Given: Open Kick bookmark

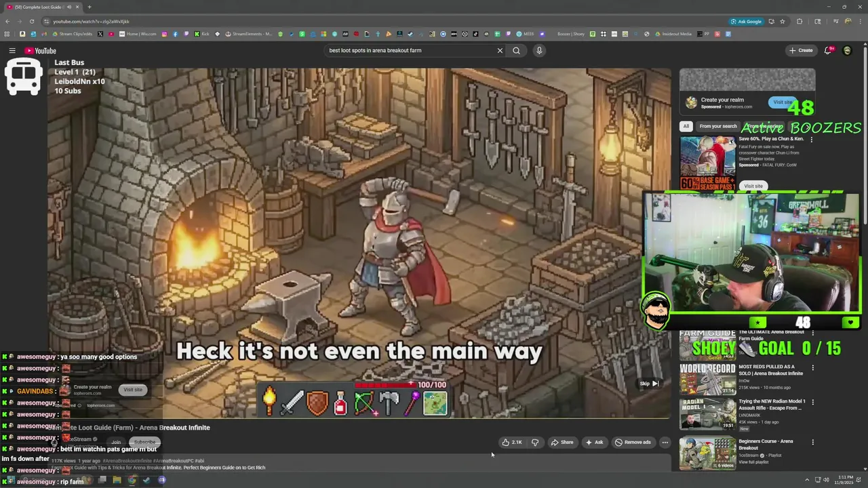Looking at the screenshot, I should click(202, 34).
